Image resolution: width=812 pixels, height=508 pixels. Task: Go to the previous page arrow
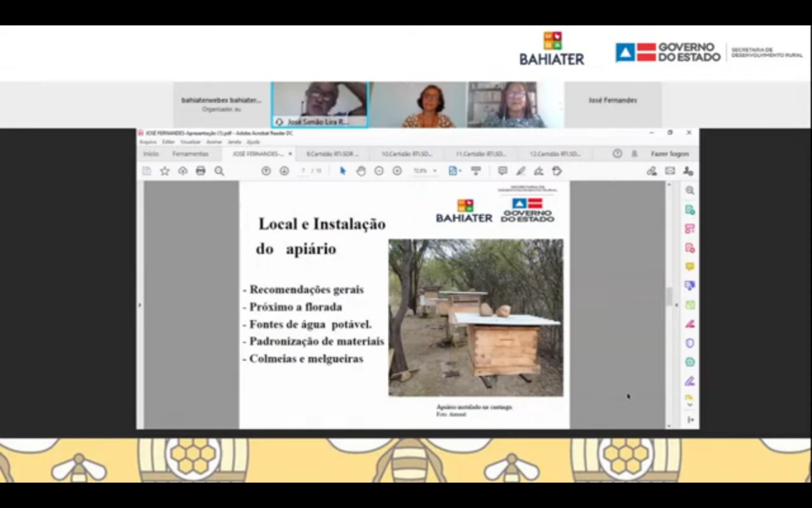pyautogui.click(x=266, y=171)
